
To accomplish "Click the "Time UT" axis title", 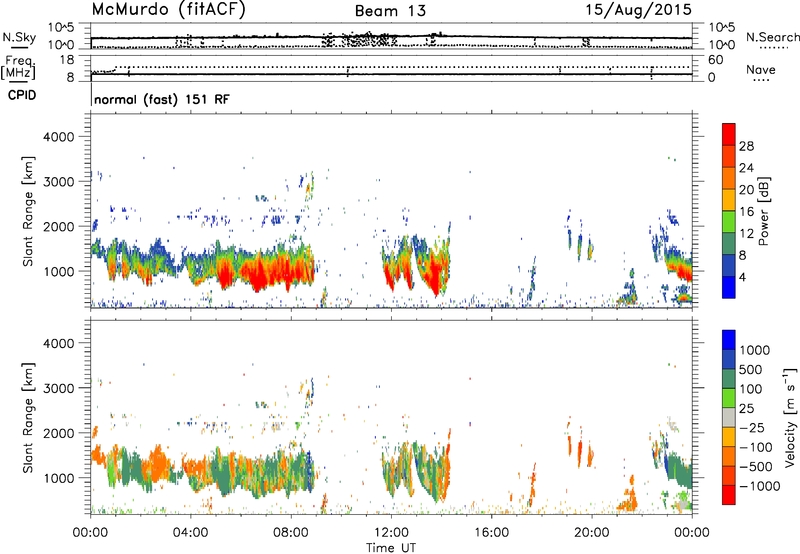I will (x=391, y=548).
